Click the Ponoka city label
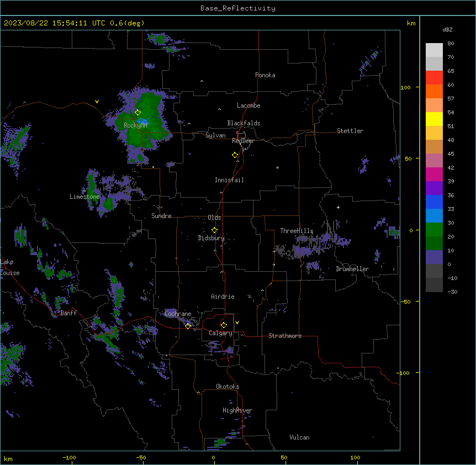 point(265,75)
